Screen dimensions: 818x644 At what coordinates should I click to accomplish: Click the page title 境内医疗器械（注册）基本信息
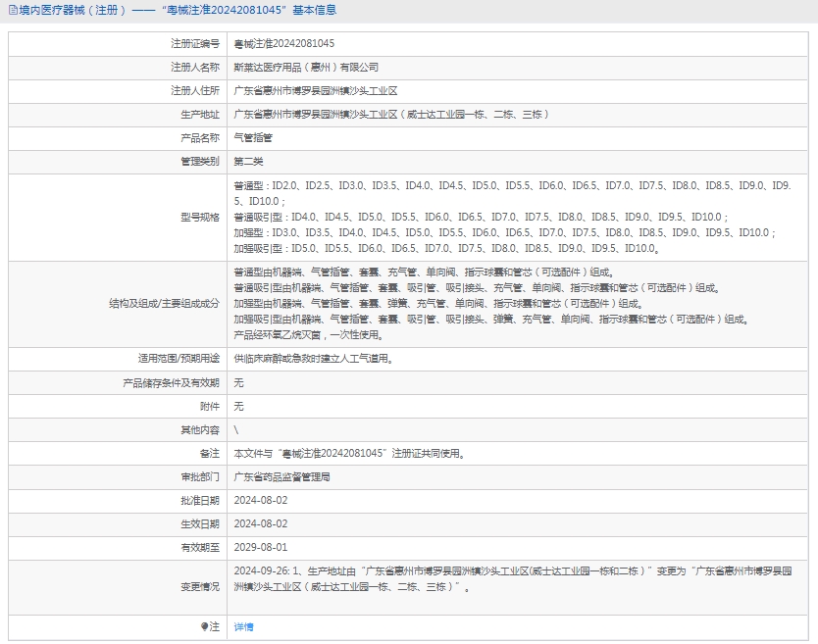pos(178,11)
